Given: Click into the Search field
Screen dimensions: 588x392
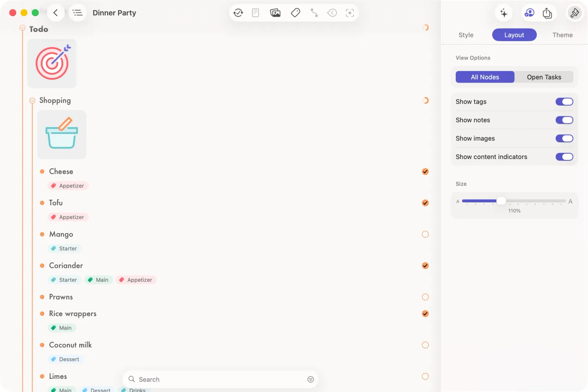Looking at the screenshot, I should click(220, 379).
